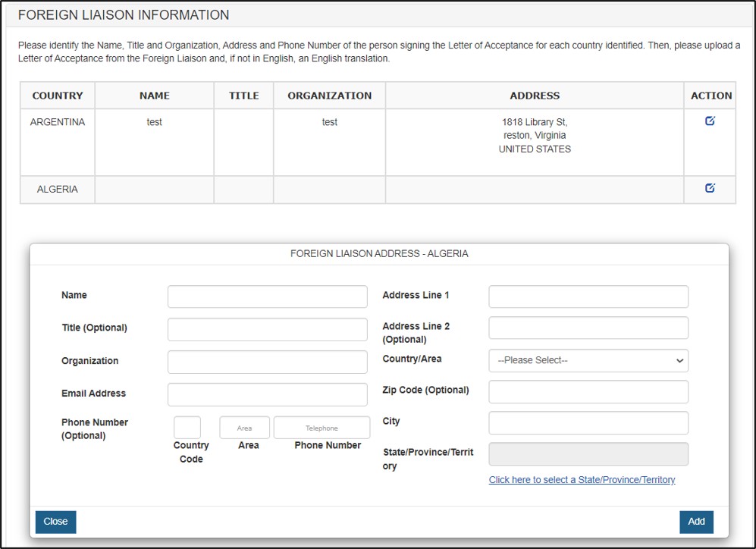Click the Zip Code (Optional) field
Image resolution: width=756 pixels, height=549 pixels.
[588, 391]
